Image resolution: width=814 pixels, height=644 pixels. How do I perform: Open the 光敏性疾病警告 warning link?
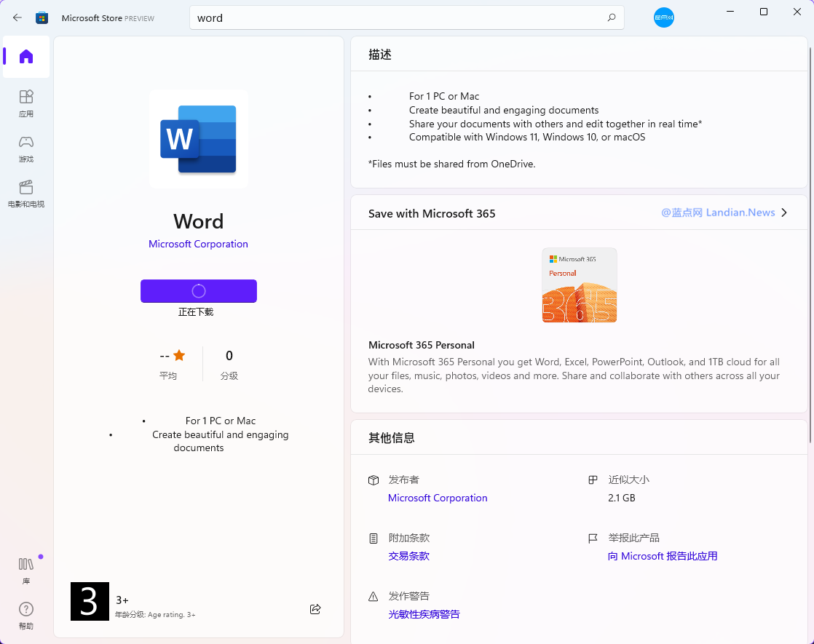[424, 614]
